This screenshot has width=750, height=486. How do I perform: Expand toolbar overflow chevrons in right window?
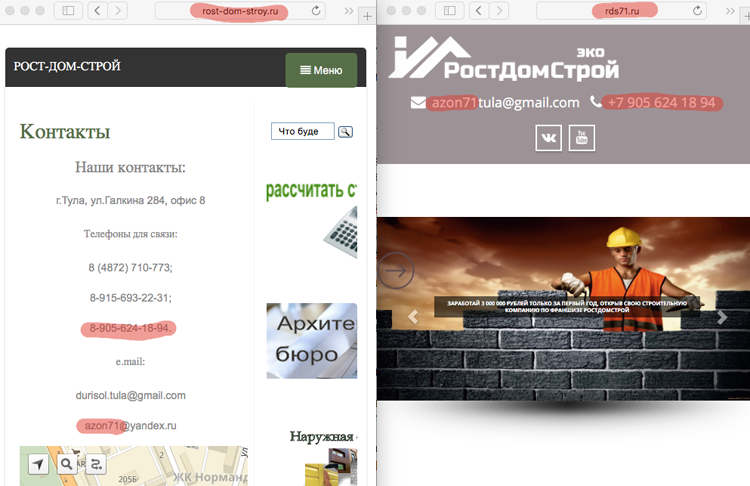tap(730, 11)
